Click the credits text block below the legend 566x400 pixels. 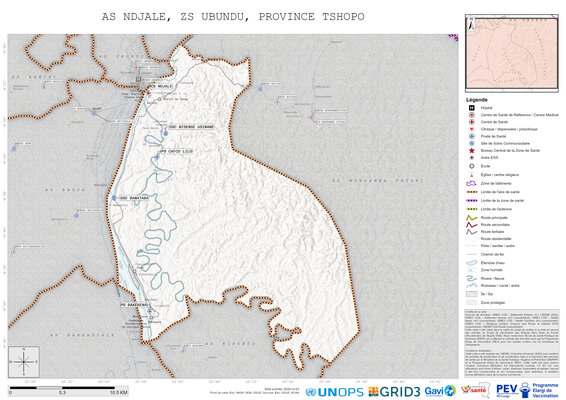pos(512,343)
